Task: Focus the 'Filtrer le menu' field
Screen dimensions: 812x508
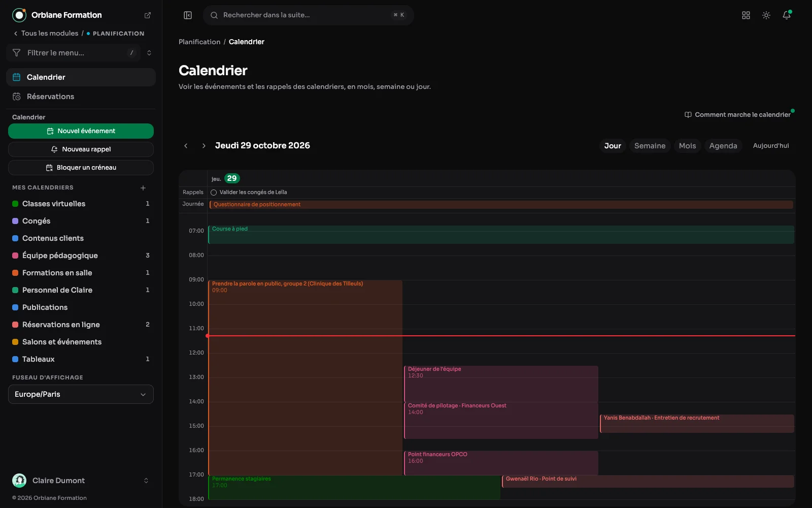Action: point(74,53)
